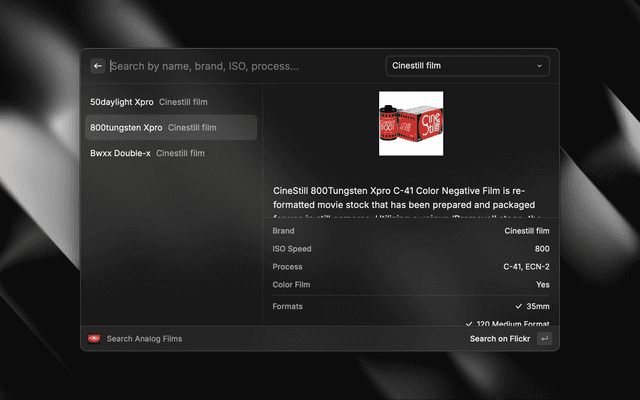Screen dimensions: 640x400
Task: Select the Brand value Cinestill film
Action: tap(526, 231)
